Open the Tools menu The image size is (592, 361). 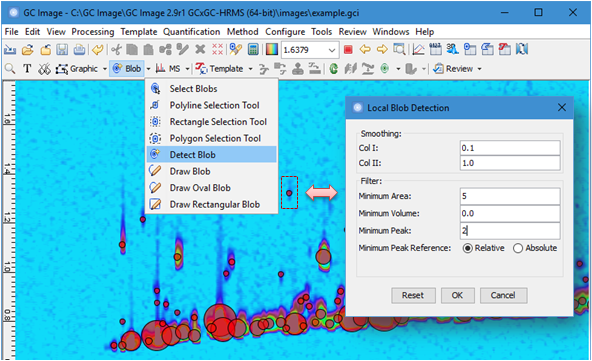(x=321, y=32)
